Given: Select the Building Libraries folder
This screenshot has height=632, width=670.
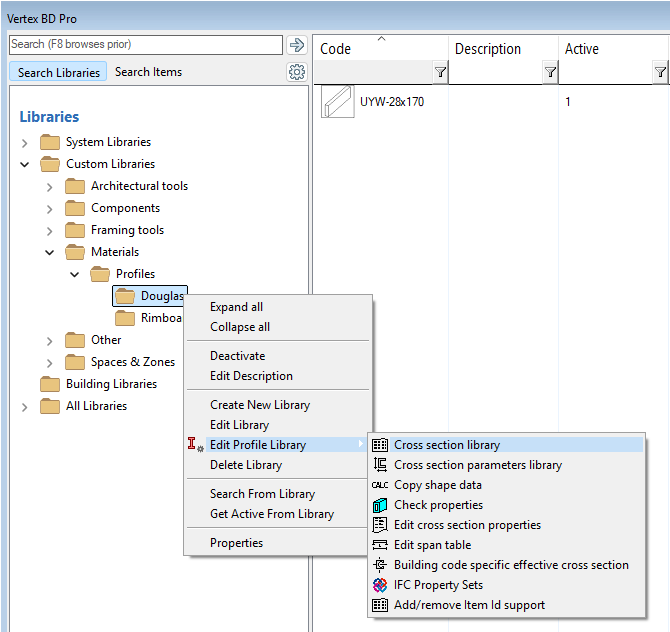Looking at the screenshot, I should 110,384.
